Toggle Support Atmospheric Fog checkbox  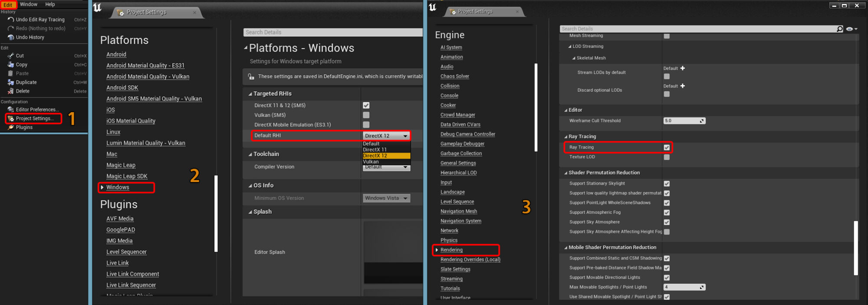(667, 213)
